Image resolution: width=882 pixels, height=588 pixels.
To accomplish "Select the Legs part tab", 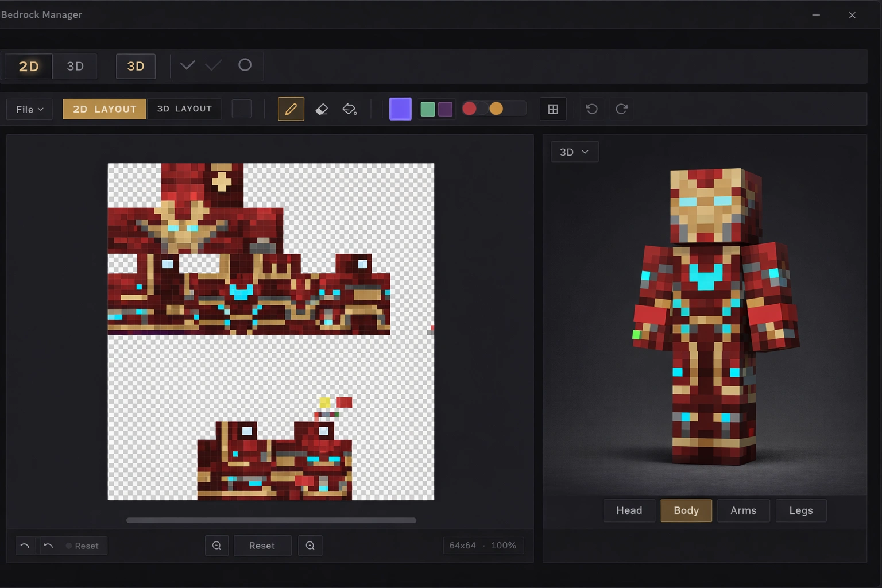I will [801, 510].
